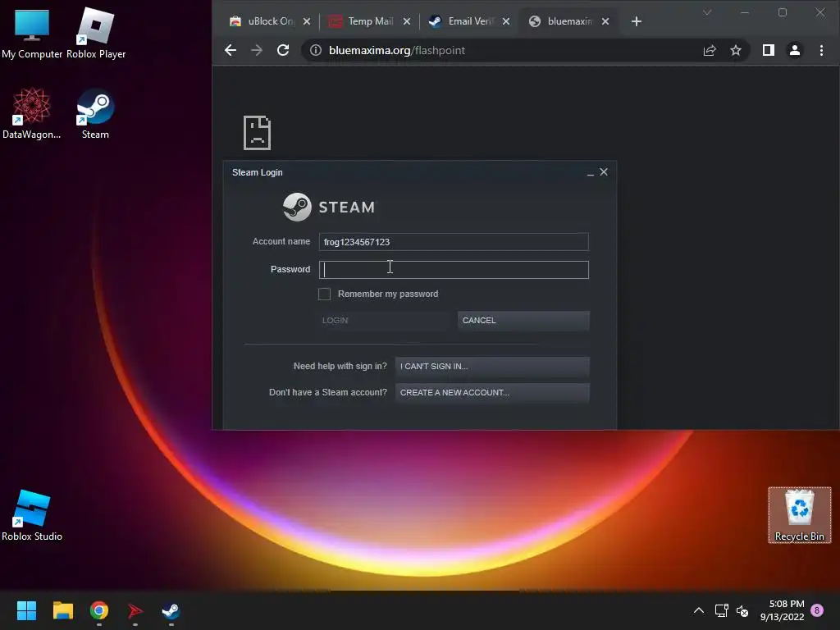The height and width of the screenshot is (630, 840).
Task: Open the notification count badge
Action: coord(817,610)
